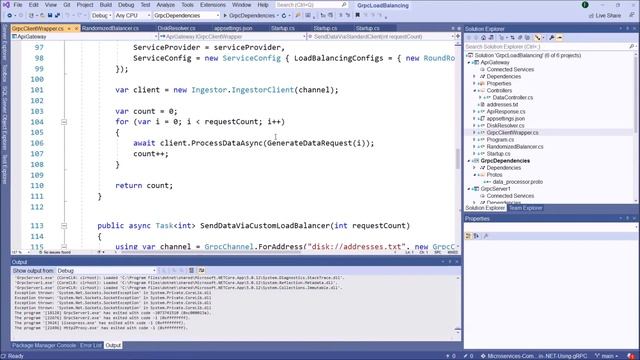
Task: Click the Save button in the toolbar
Action: [x=50, y=16]
